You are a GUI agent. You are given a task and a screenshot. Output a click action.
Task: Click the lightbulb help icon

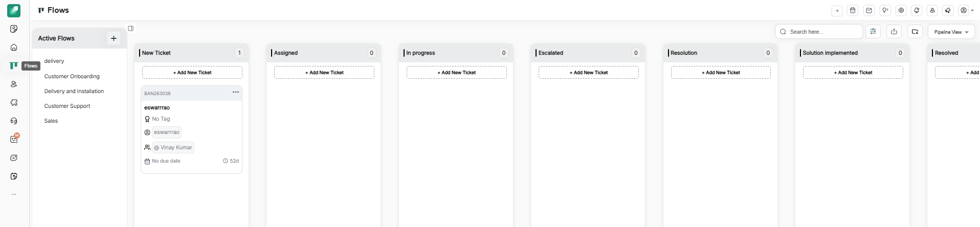coord(885,10)
